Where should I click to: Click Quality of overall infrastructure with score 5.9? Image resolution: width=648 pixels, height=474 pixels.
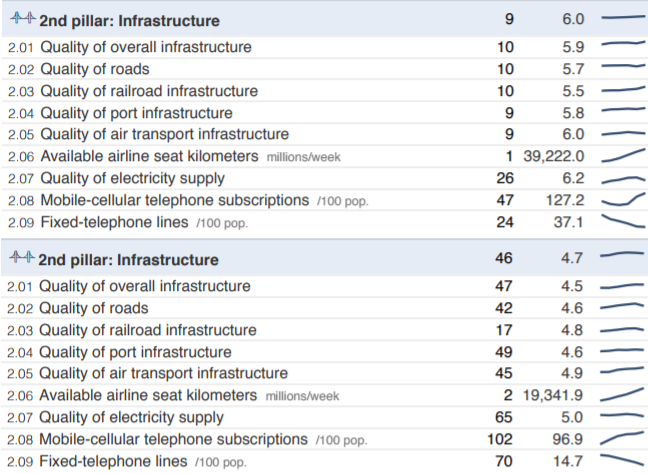(146, 47)
